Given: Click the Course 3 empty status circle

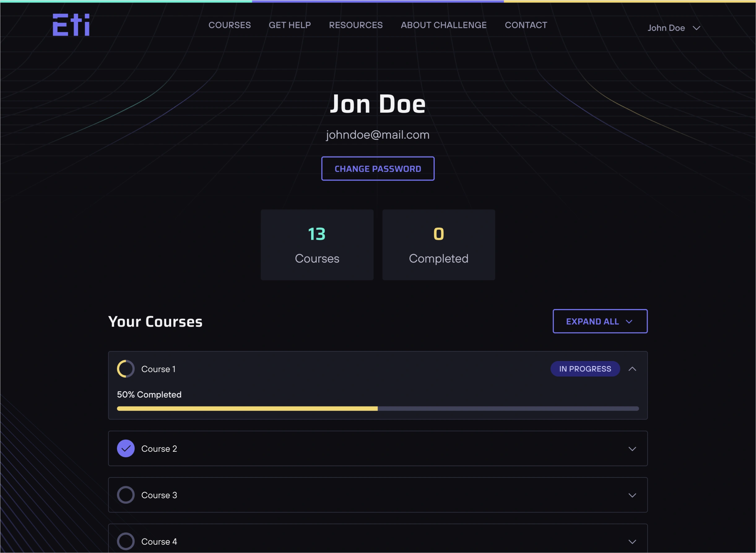Looking at the screenshot, I should 125,495.
